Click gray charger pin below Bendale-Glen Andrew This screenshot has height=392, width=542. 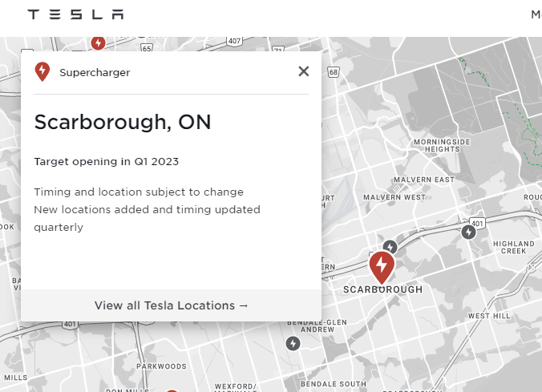click(293, 343)
